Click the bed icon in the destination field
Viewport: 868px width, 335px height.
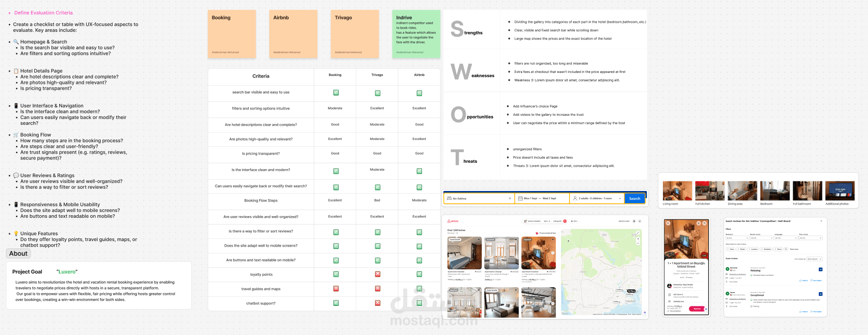coord(449,199)
